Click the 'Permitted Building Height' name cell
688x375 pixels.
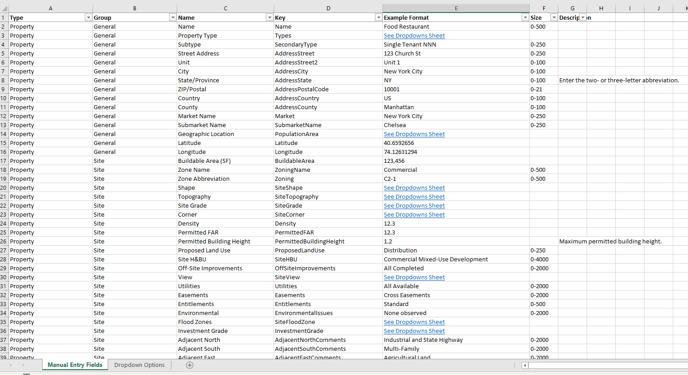(225, 241)
